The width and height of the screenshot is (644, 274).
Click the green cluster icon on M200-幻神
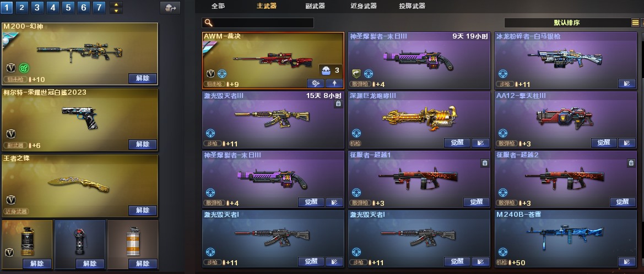pos(24,68)
